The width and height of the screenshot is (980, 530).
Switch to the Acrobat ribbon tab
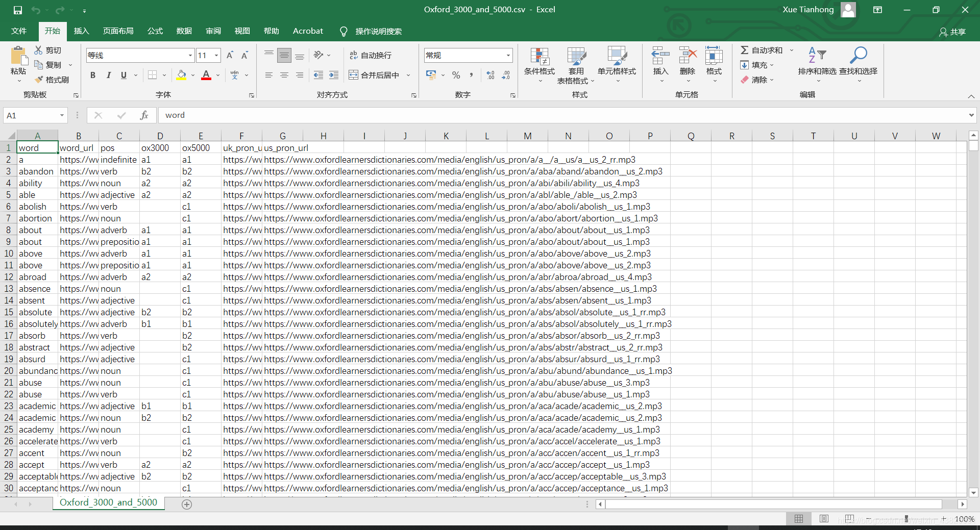308,31
